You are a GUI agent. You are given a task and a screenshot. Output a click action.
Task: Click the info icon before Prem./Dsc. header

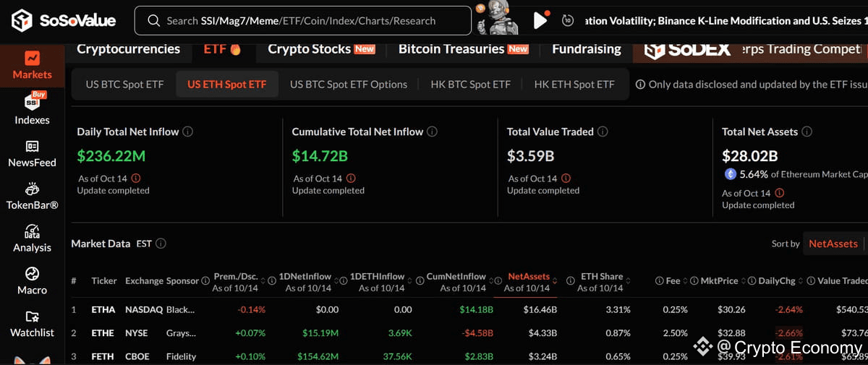click(x=207, y=280)
